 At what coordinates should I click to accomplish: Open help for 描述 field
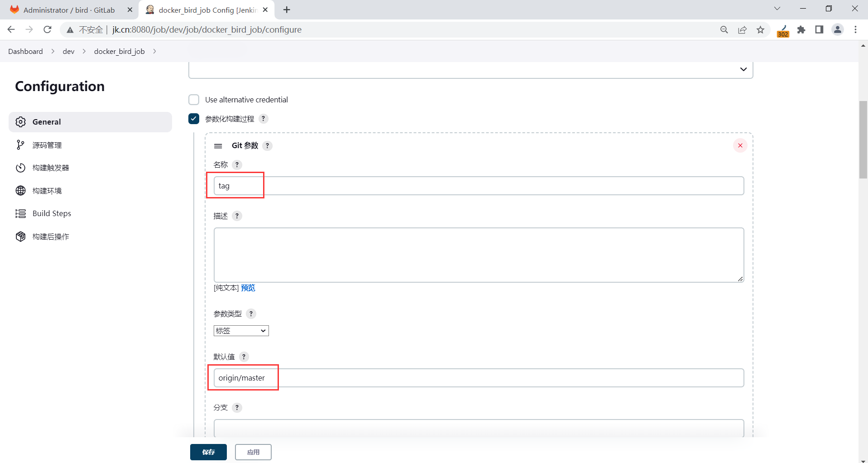237,216
